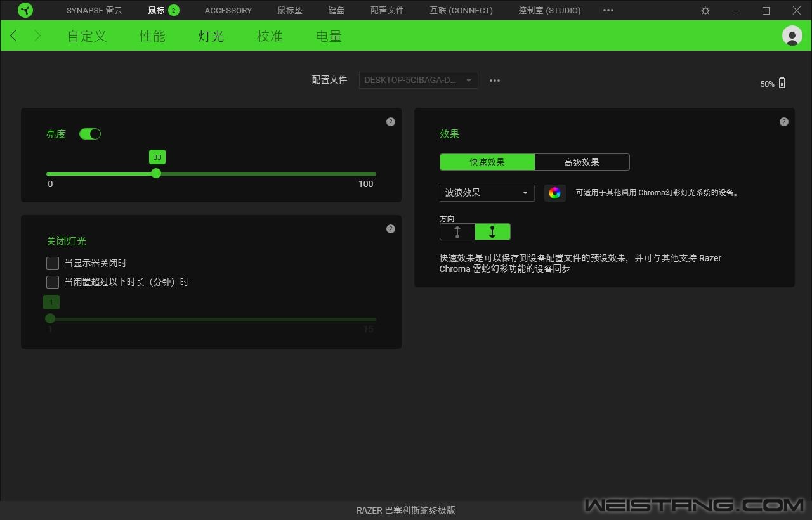Close the Synapse window
The width and height of the screenshot is (812, 520).
click(797, 11)
